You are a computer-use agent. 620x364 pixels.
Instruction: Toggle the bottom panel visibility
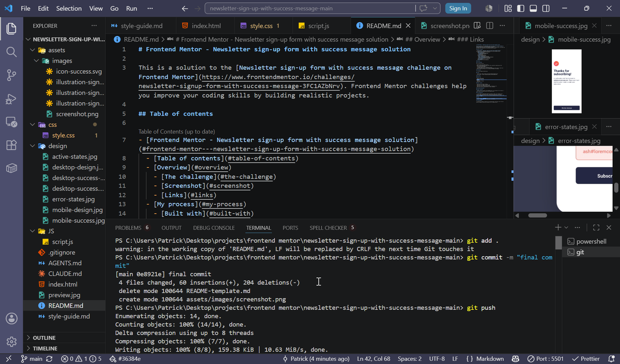(533, 8)
